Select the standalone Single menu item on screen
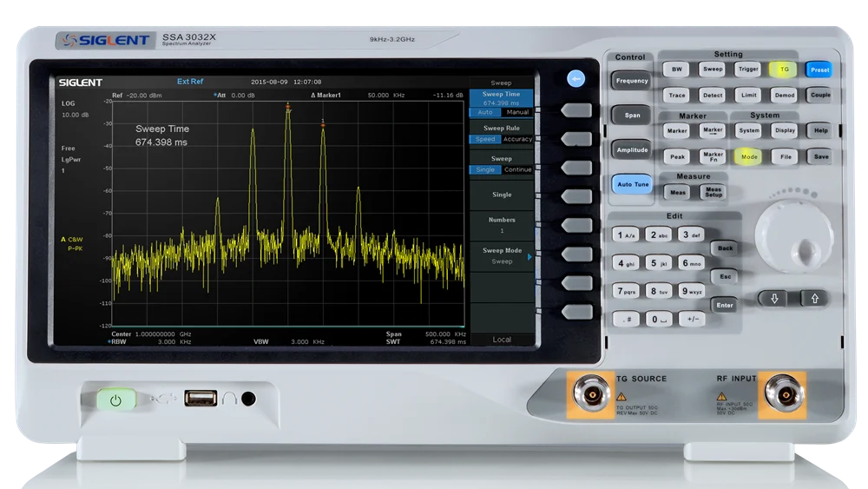868x489 pixels. (502, 195)
